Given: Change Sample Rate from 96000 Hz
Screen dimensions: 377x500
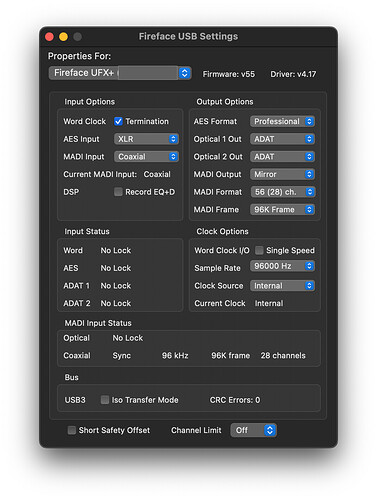Looking at the screenshot, I should [x=282, y=266].
